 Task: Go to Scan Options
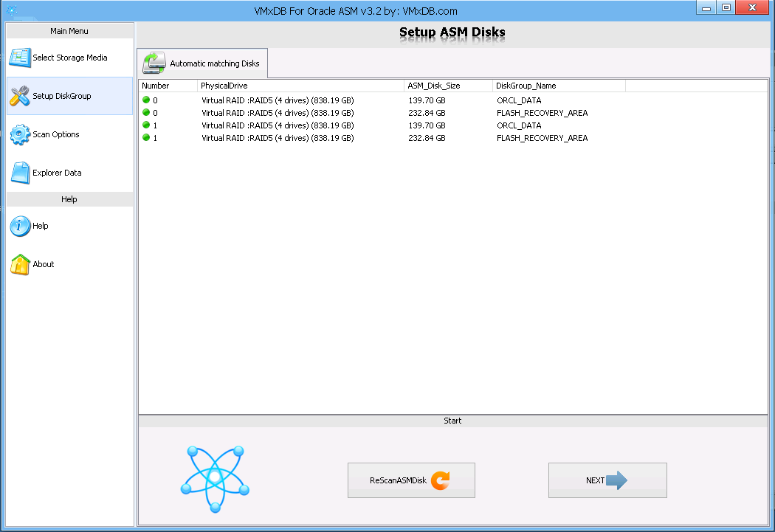69,134
